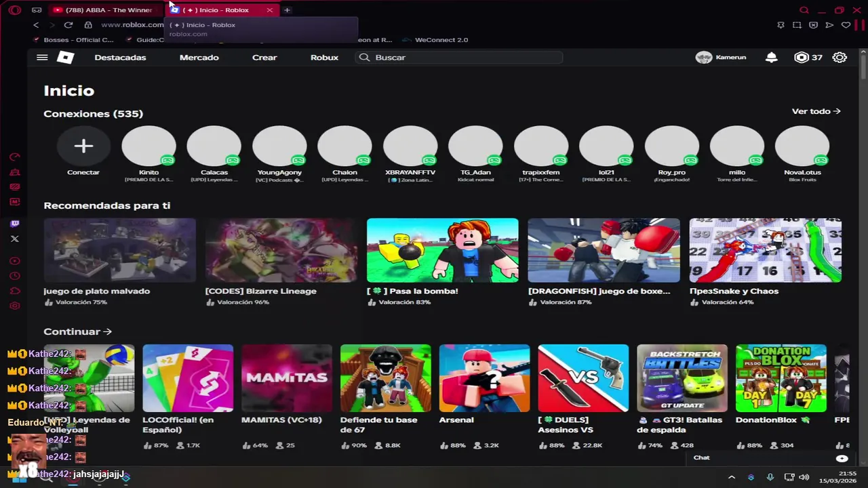This screenshot has height=488, width=868.
Task: Click the new chat plus icon in Chat bar
Action: (842, 458)
